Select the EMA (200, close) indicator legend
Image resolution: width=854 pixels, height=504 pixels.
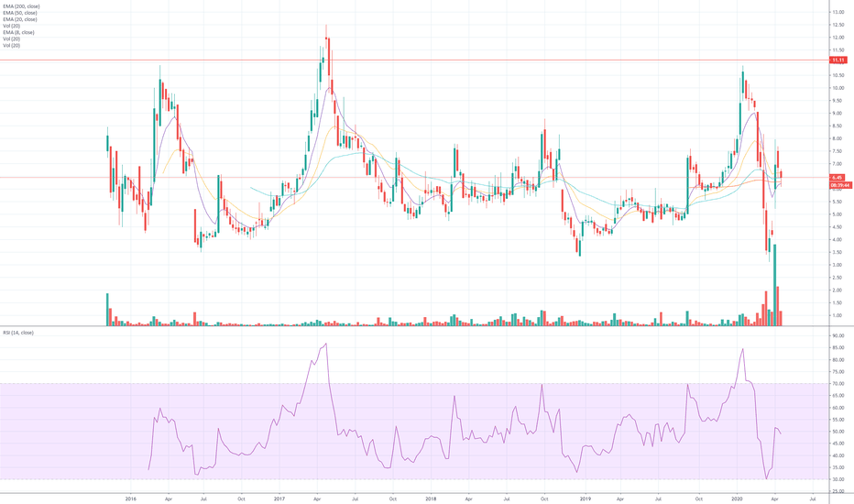(21, 6)
